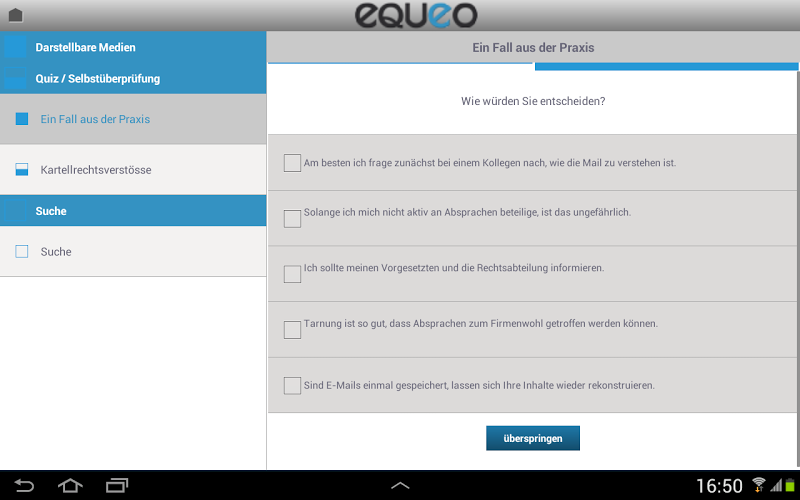Tick 'Sind E-Mails einmal gespeichert' checkbox
Viewport: 800px width, 500px height.
tap(292, 385)
